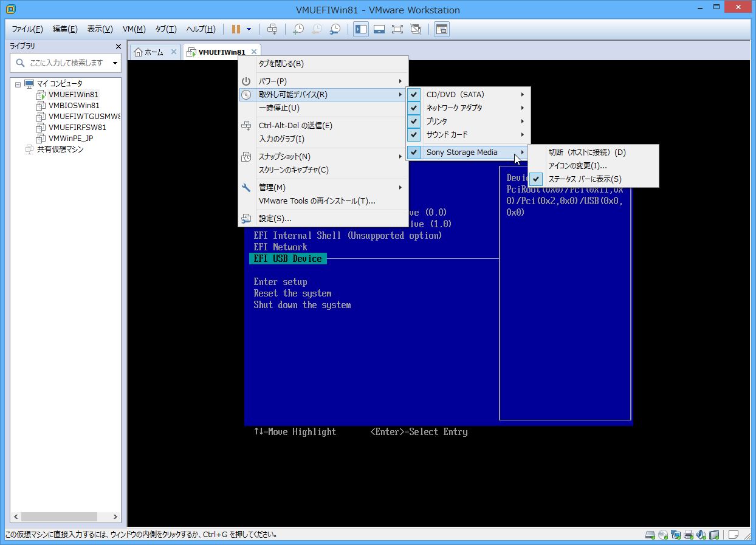Choose 切断 (ホストに接続)(D)
The height and width of the screenshot is (545, 756).
[x=593, y=153]
